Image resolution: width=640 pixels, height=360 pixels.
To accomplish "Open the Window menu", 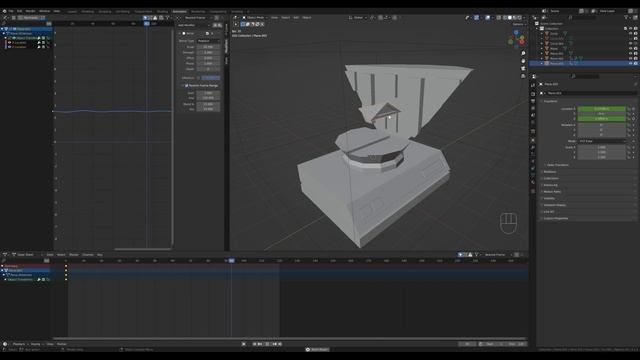I will (x=44, y=11).
